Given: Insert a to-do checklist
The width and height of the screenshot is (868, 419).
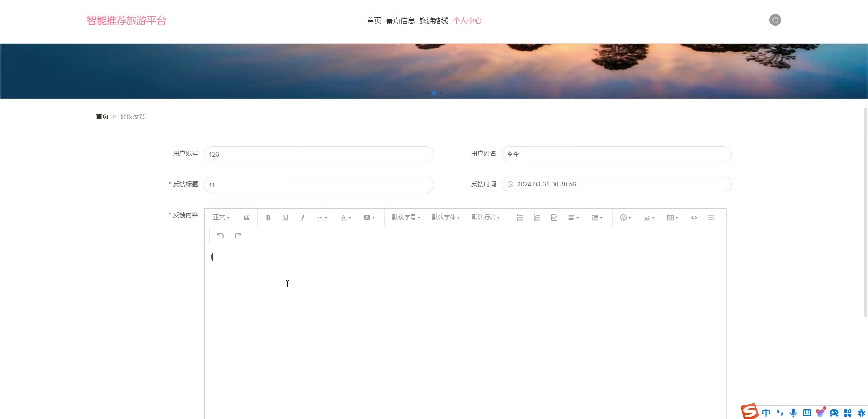Looking at the screenshot, I should 554,218.
